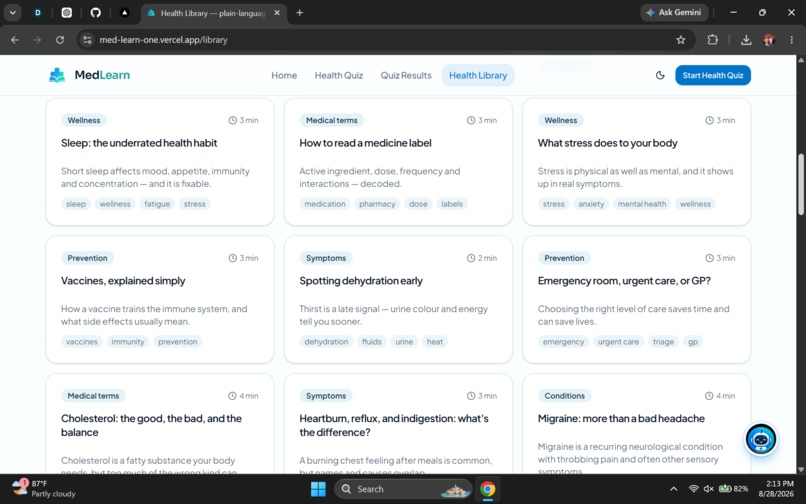This screenshot has height=504, width=806.
Task: Open tab search dropdown arrow
Action: pos(12,13)
